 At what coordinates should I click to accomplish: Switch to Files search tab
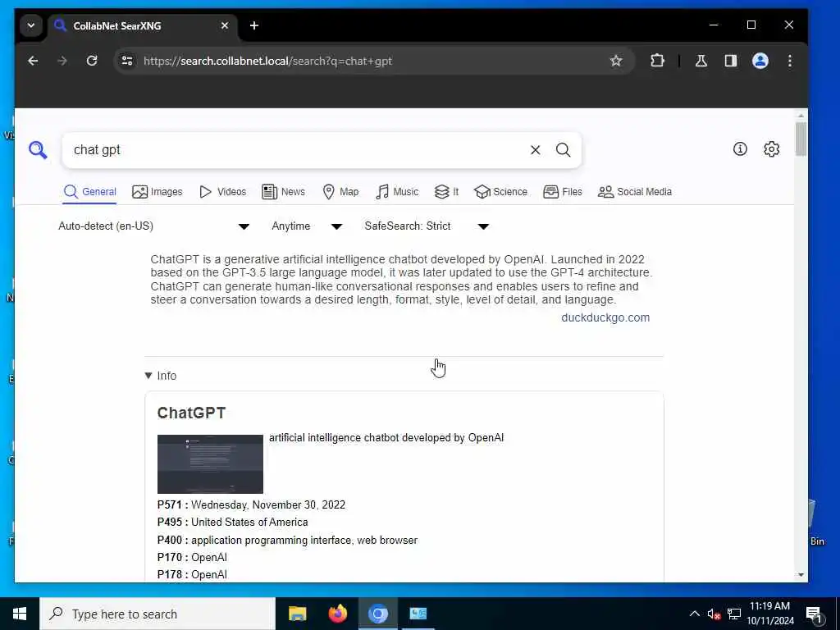[563, 192]
